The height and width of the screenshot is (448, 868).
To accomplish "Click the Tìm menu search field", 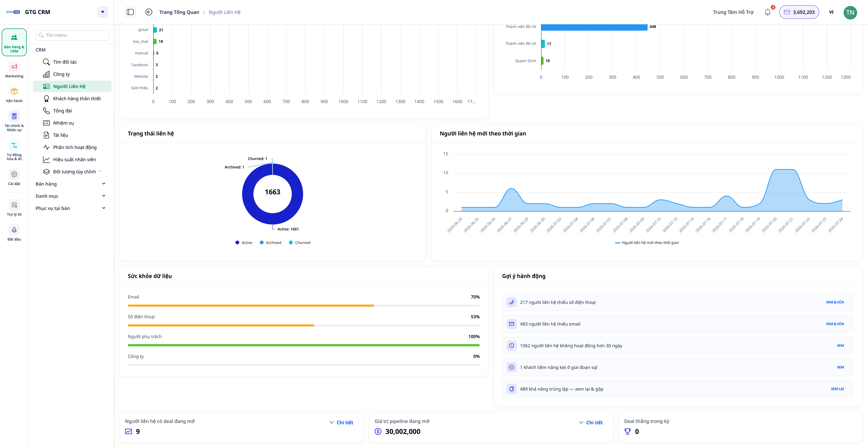I will pos(72,35).
